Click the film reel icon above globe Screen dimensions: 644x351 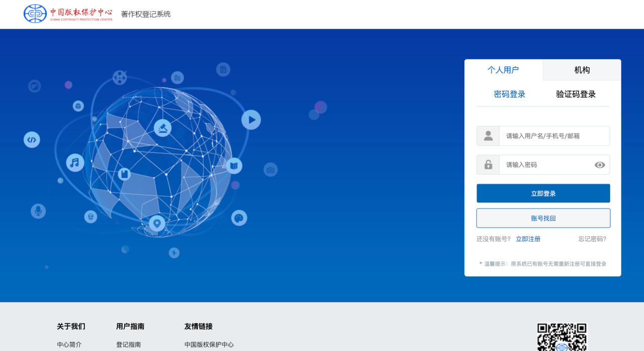coord(120,78)
